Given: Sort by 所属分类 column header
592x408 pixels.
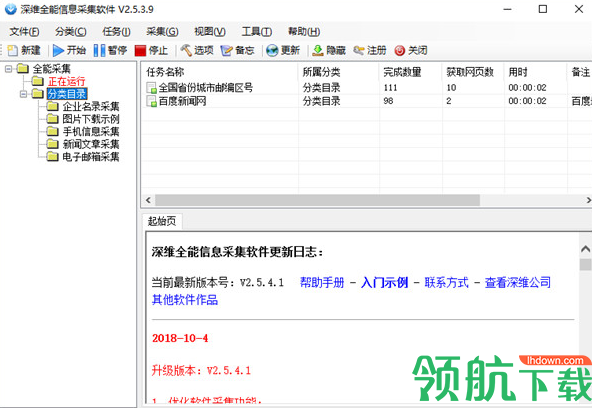Looking at the screenshot, I should pyautogui.click(x=339, y=72).
